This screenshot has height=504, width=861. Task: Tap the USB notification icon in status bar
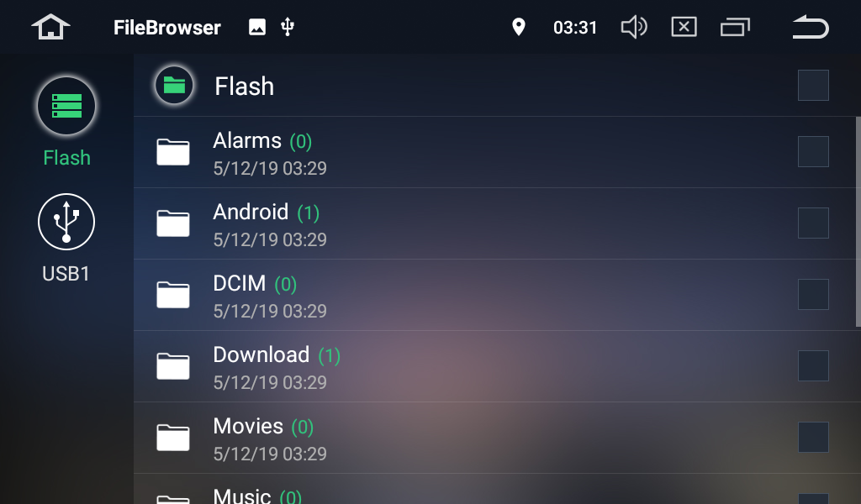click(288, 27)
